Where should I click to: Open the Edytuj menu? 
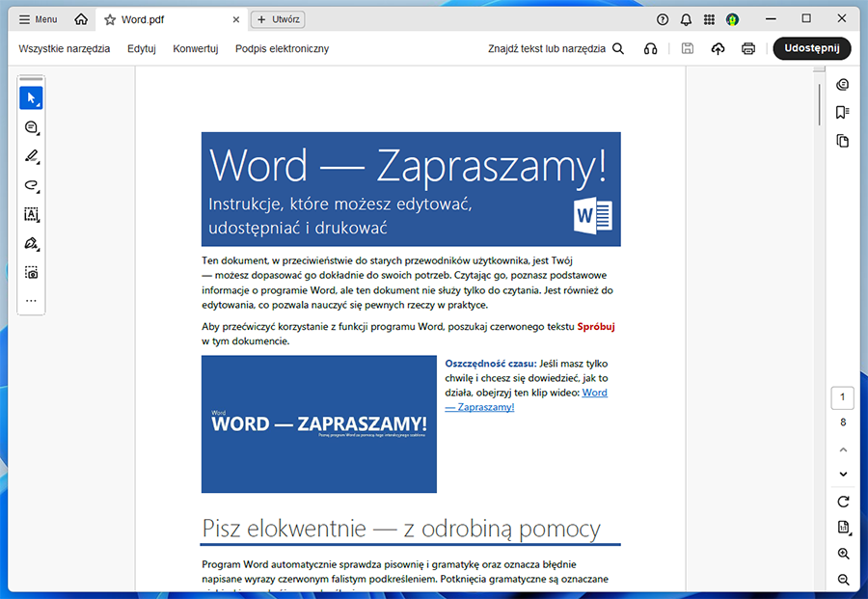pyautogui.click(x=142, y=49)
